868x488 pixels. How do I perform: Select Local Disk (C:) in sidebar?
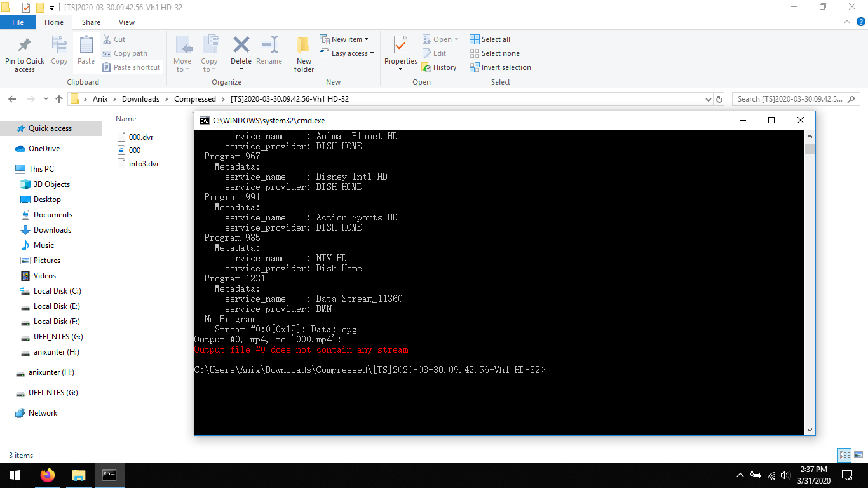coord(57,291)
